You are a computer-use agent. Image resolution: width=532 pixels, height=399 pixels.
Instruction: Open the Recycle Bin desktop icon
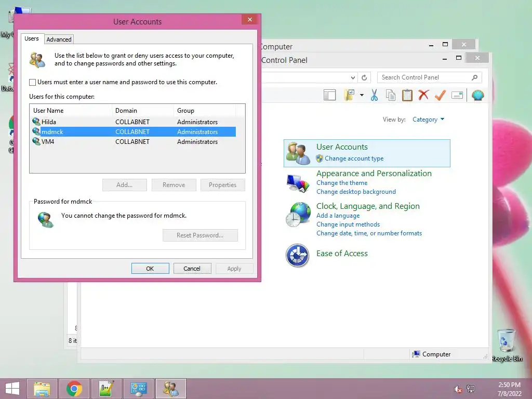coord(507,345)
